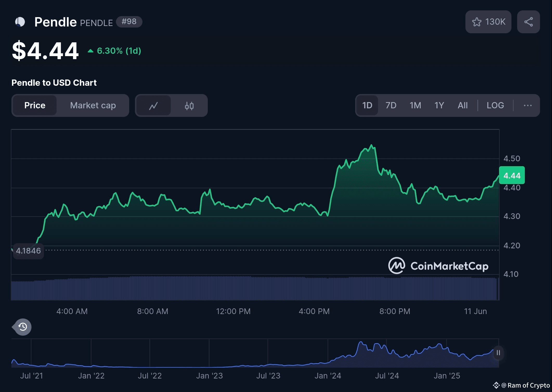Click the PENDLE ticker symbol text

96,23
